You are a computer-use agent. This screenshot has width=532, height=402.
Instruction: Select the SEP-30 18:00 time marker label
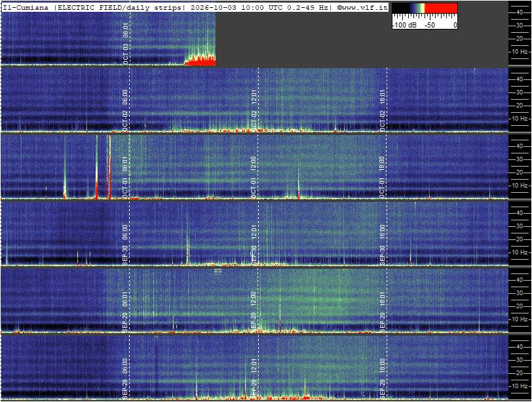[x=383, y=245]
